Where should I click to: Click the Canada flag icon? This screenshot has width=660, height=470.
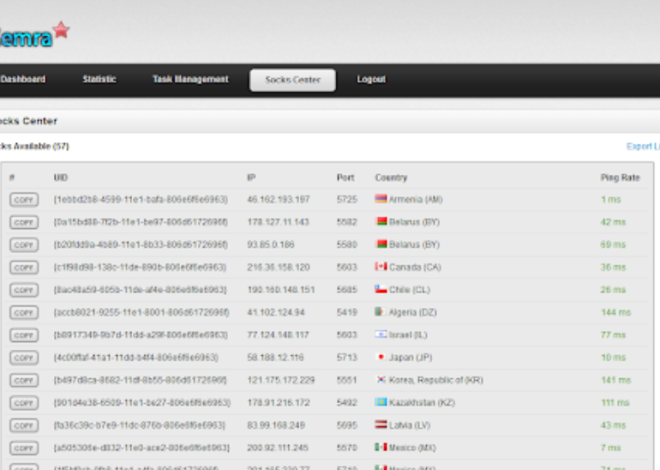click(x=381, y=266)
